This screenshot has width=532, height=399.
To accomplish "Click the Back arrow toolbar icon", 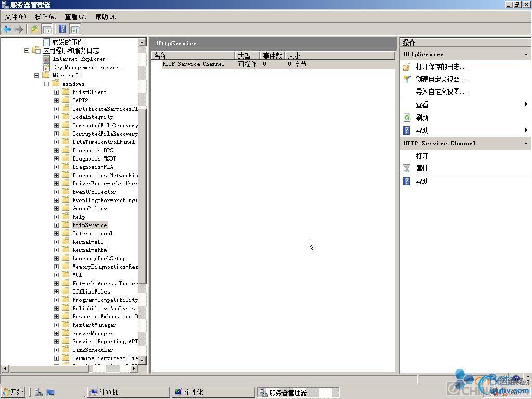I will click(7, 29).
